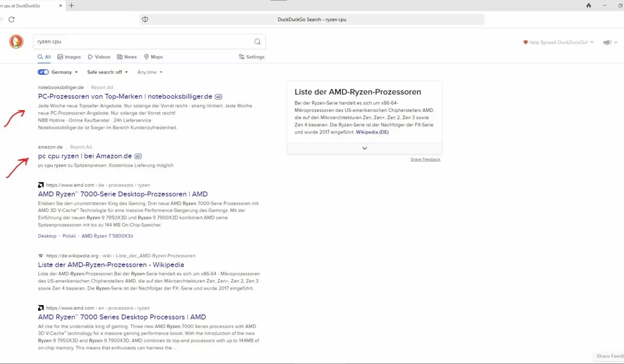Open AMD Ryzen 7 5800X3d sitelink

(108, 236)
